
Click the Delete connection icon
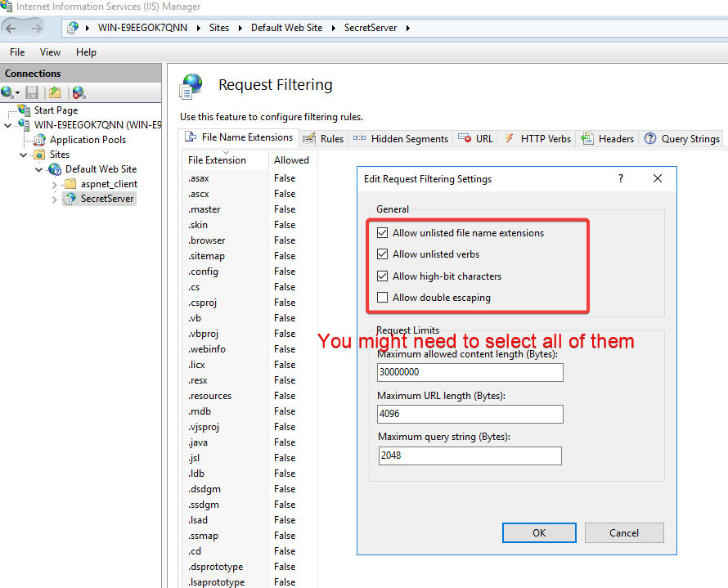point(79,92)
